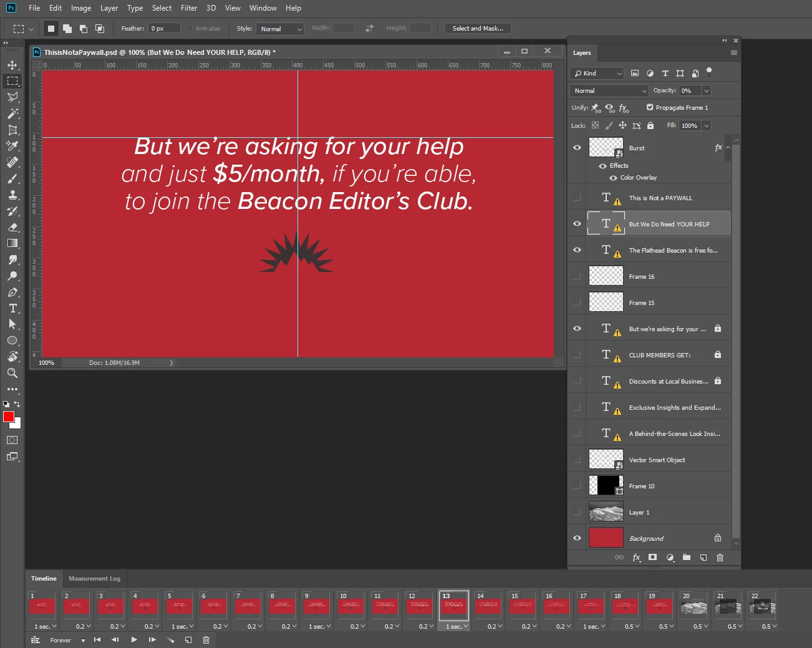
Task: Select the Eraser tool
Action: tap(12, 227)
